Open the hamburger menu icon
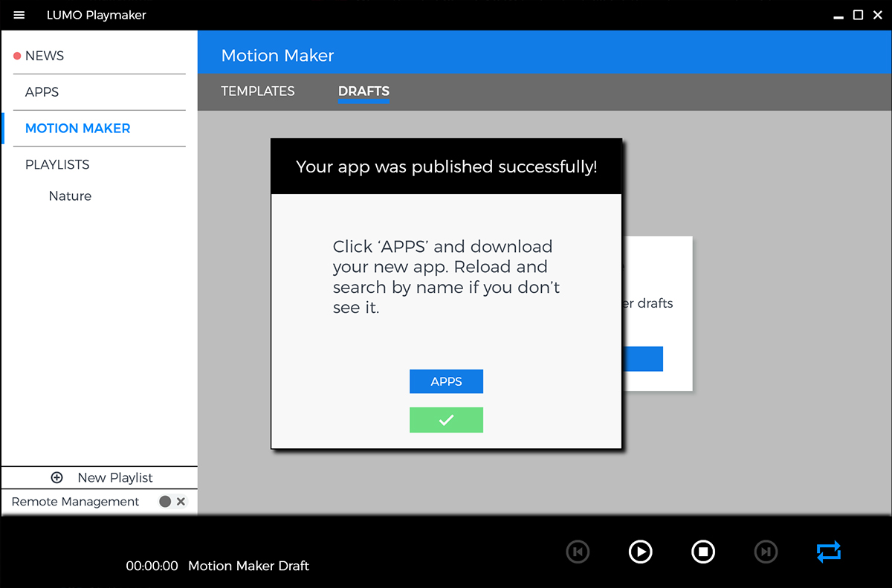The height and width of the screenshot is (588, 892). point(19,15)
